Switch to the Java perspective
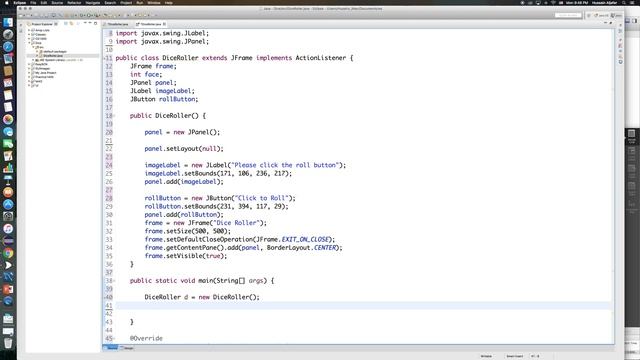This screenshot has width=640, height=360. tap(616, 15)
